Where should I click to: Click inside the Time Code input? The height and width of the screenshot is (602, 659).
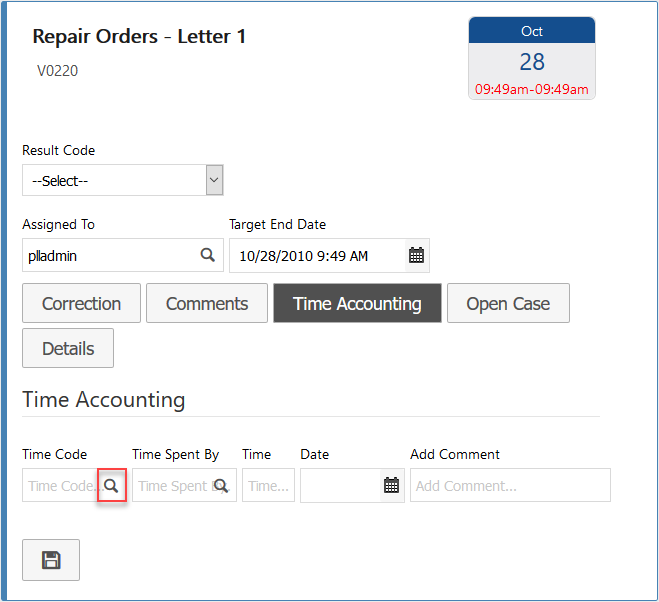pyautogui.click(x=60, y=485)
